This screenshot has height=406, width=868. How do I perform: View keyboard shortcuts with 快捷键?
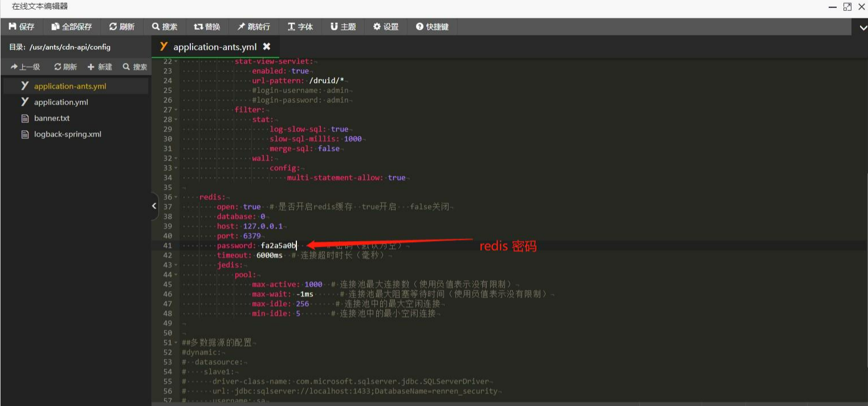pos(432,26)
